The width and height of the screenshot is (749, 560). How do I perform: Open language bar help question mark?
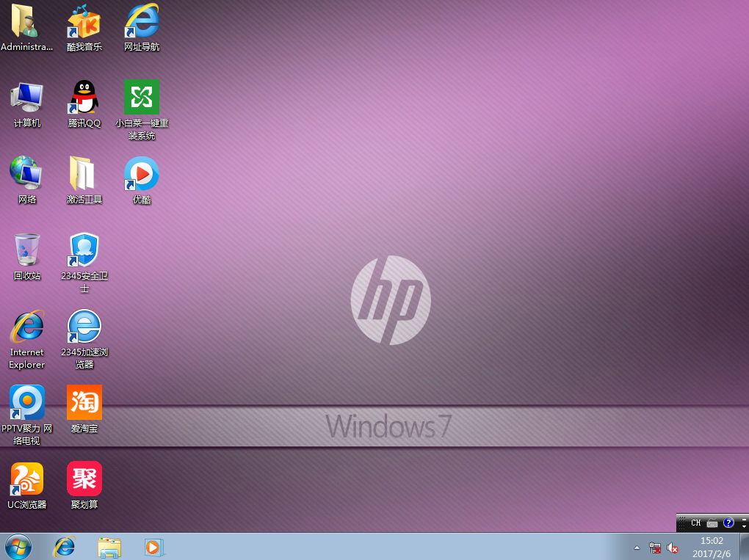728,523
